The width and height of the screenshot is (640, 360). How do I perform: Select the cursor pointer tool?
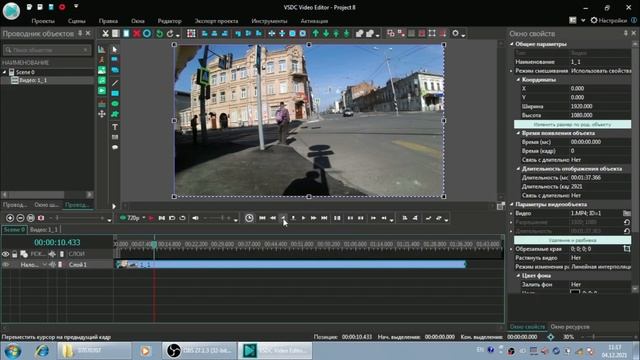click(x=115, y=49)
